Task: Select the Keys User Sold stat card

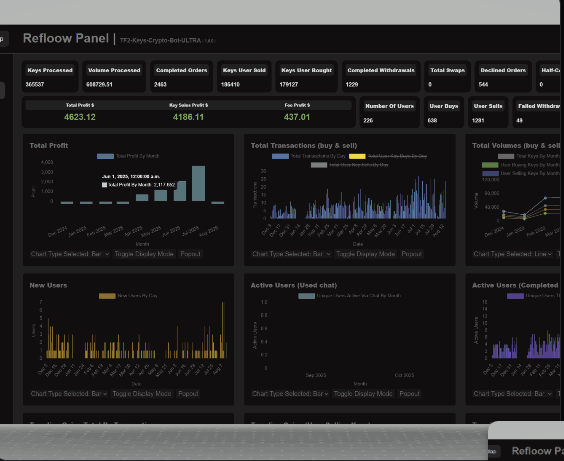Action: point(244,77)
